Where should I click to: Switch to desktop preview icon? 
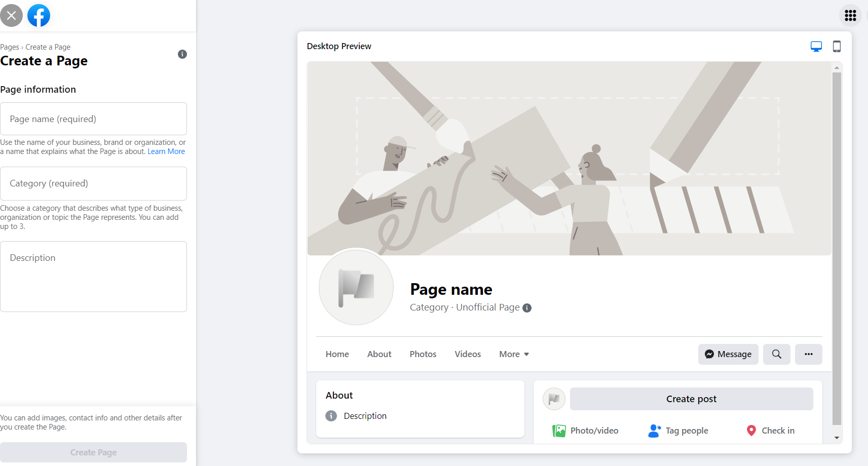tap(816, 47)
